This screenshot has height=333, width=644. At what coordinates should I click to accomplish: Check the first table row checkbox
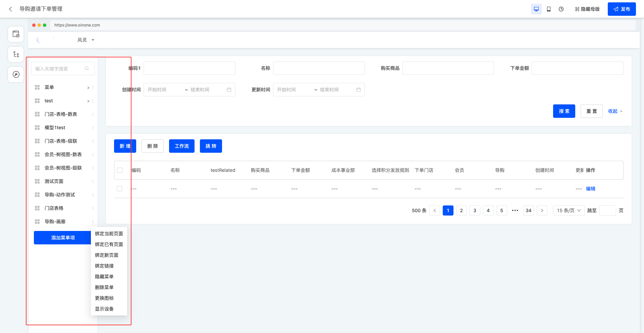[x=119, y=189]
